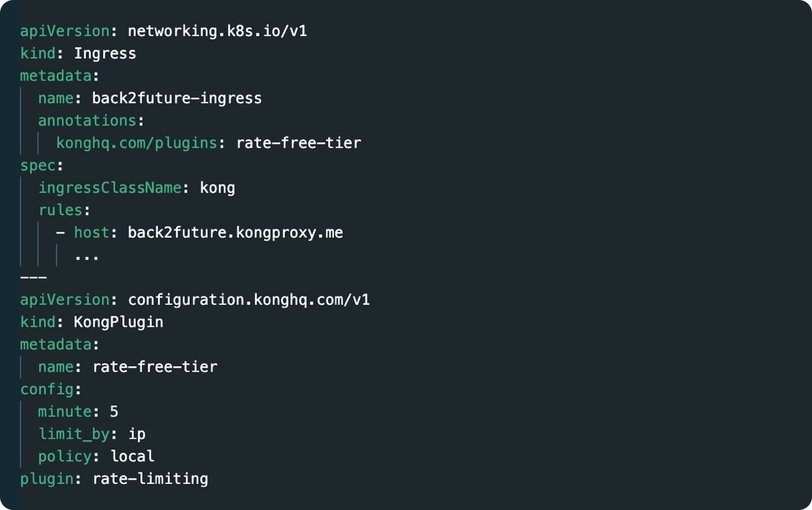Select the minute key
Screen dimensions: 812x510
(65, 411)
